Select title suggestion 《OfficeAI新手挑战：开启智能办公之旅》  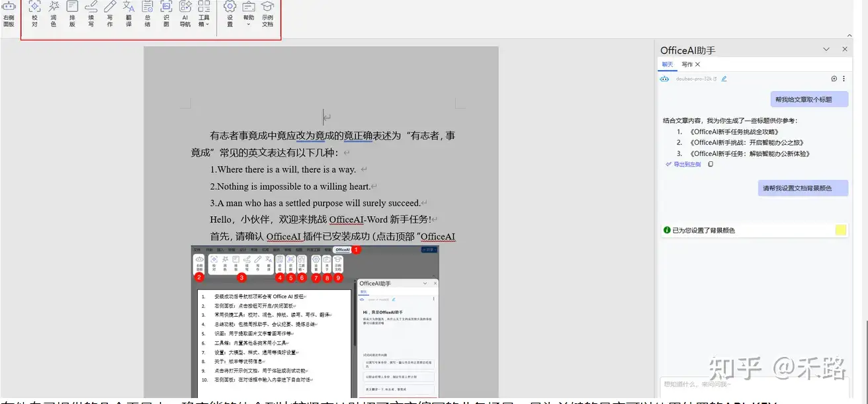pyautogui.click(x=746, y=142)
